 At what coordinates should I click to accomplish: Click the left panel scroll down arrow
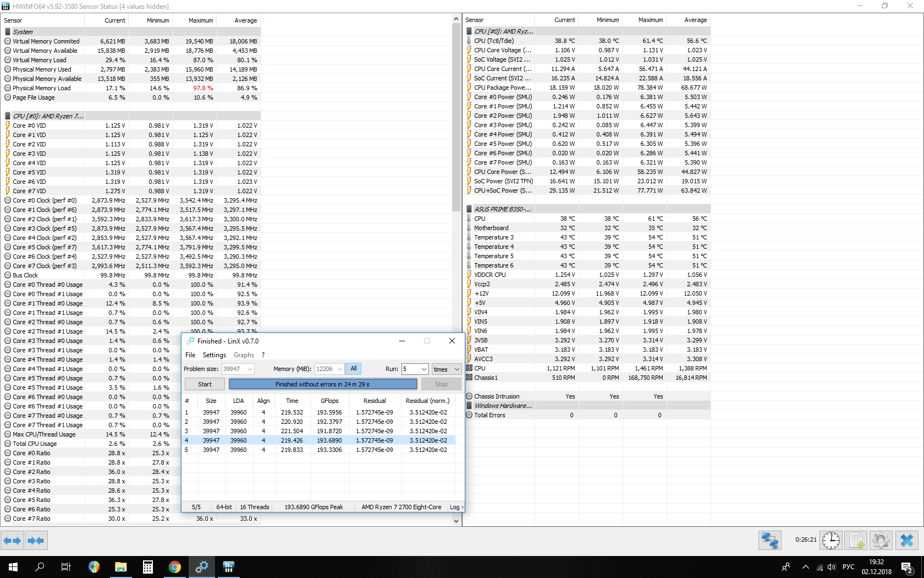(456, 521)
